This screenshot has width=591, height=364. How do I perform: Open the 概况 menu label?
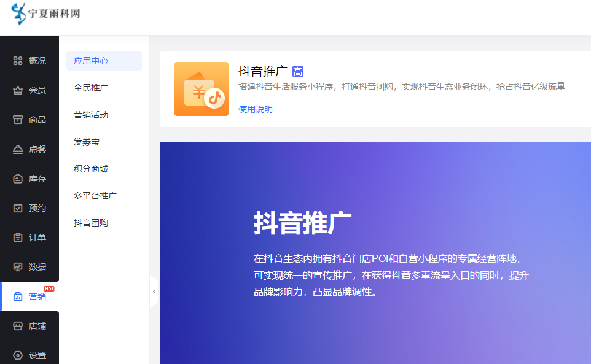[37, 61]
